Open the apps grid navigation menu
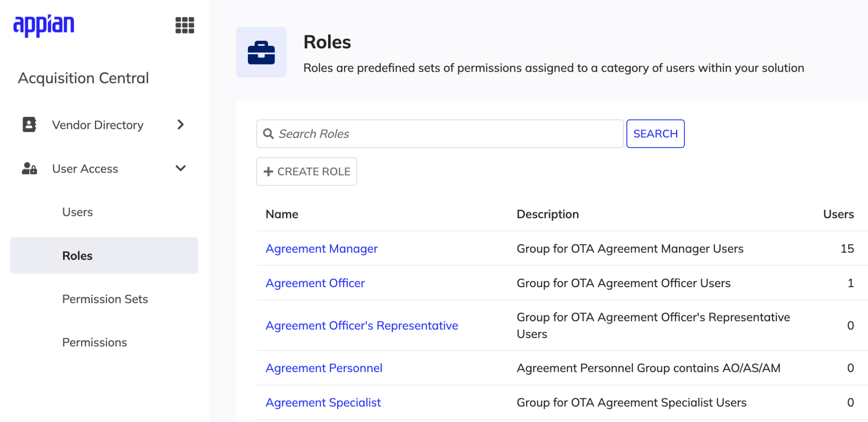This screenshot has height=422, width=868. (x=185, y=25)
